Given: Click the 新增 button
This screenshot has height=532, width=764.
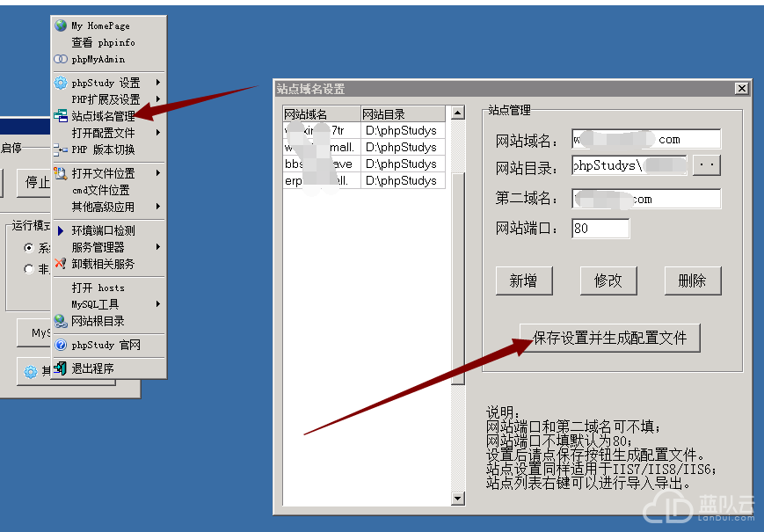Looking at the screenshot, I should pyautogui.click(x=524, y=281).
